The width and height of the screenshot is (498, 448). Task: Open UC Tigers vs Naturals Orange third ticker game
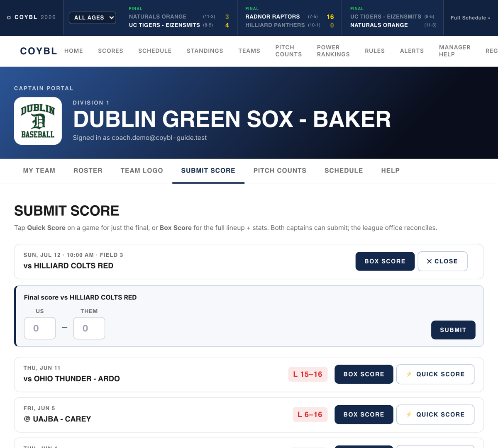(393, 18)
